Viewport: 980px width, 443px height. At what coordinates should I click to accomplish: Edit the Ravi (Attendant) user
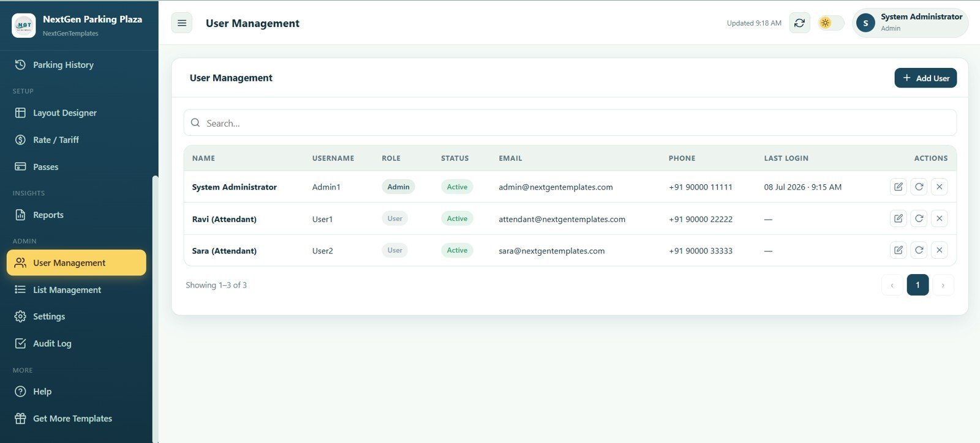[x=898, y=218]
